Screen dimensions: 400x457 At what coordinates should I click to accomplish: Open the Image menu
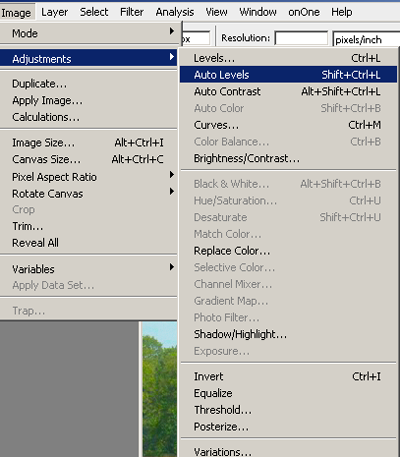click(x=17, y=13)
